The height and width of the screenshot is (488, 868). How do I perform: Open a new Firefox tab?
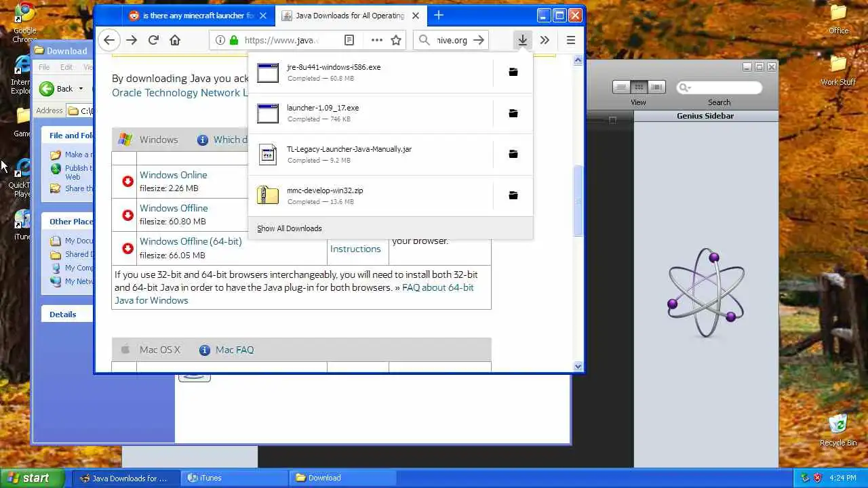(x=439, y=15)
